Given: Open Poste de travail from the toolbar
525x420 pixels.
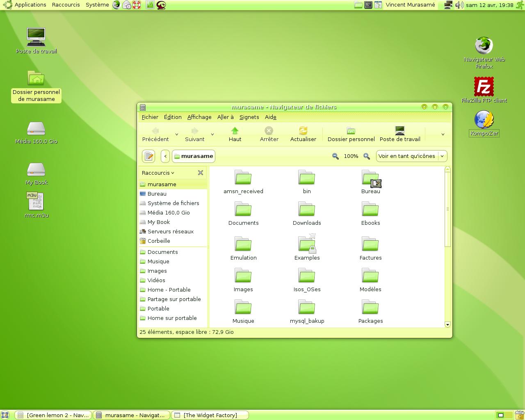Looking at the screenshot, I should (400, 134).
